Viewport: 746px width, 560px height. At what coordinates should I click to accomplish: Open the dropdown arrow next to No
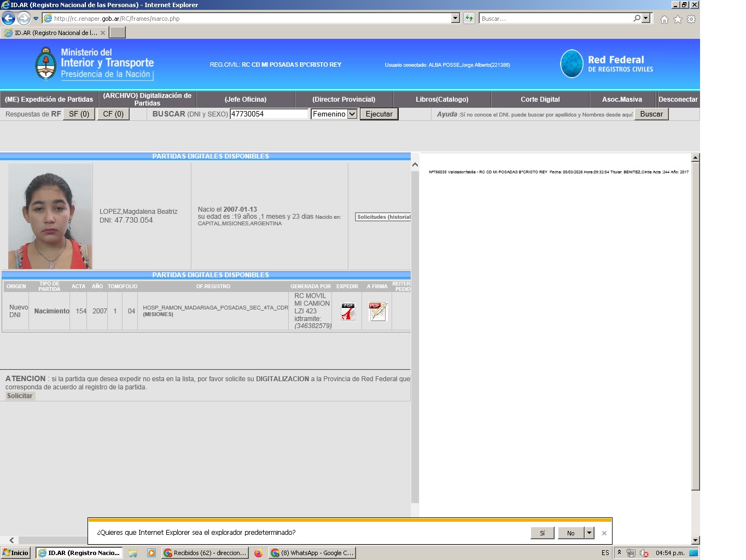[x=589, y=533]
